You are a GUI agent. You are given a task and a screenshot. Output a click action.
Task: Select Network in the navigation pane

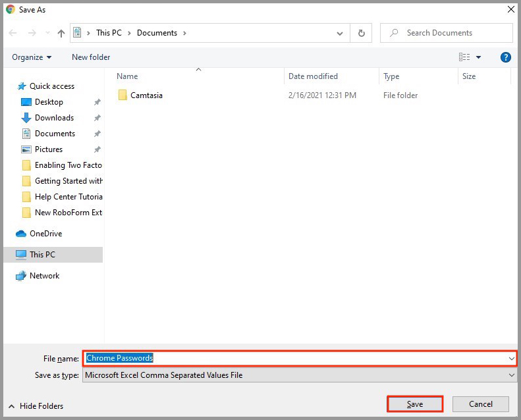pos(44,276)
